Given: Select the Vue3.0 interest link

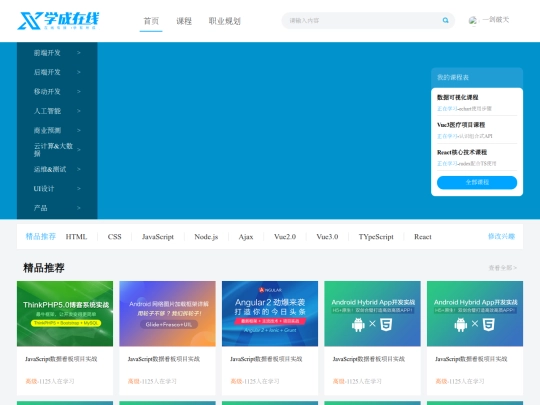Looking at the screenshot, I should [x=327, y=237].
